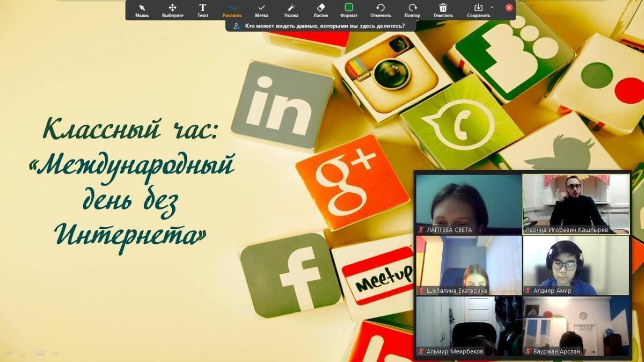Toggle the Draw (Рисовать) tool

tap(232, 10)
